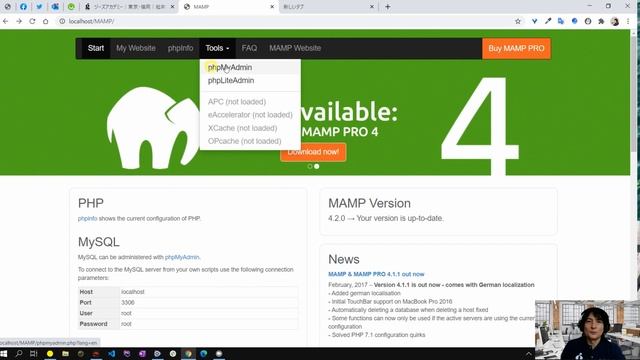Open the V-shaped extension icon
Viewport: 640px width, 360px height.
point(534,21)
